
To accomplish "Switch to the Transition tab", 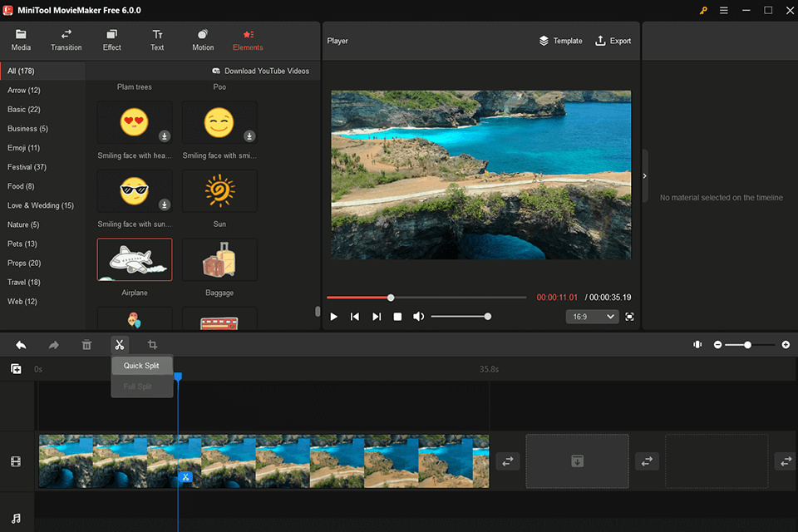I will click(66, 40).
